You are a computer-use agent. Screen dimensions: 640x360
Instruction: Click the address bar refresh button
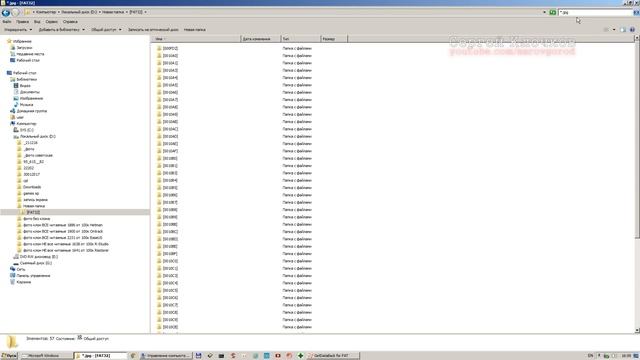[x=553, y=12]
